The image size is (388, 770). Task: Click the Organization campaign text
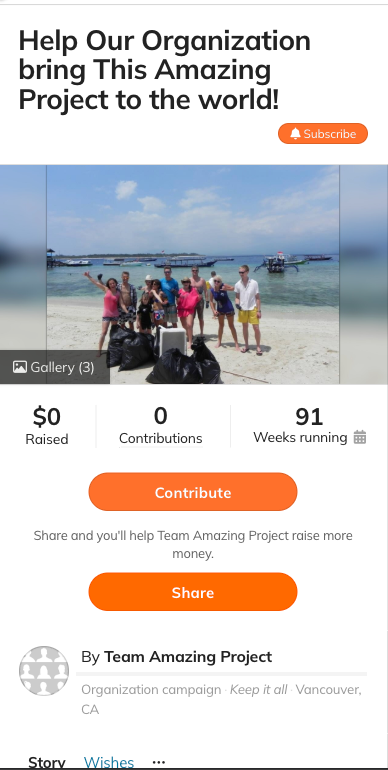click(x=151, y=689)
